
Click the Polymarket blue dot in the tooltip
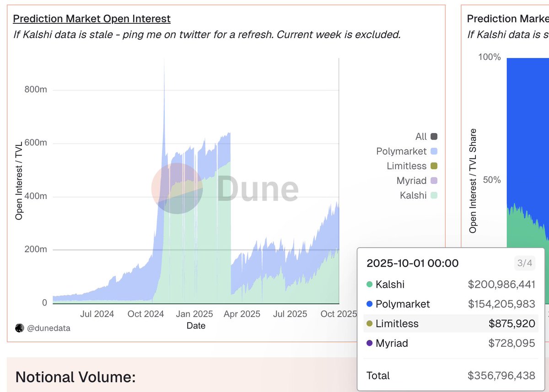[x=370, y=304]
